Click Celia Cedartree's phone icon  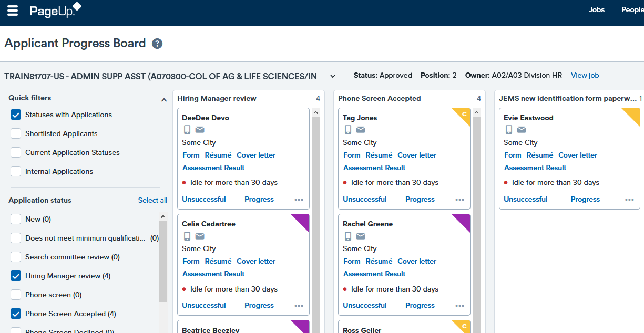(x=187, y=236)
